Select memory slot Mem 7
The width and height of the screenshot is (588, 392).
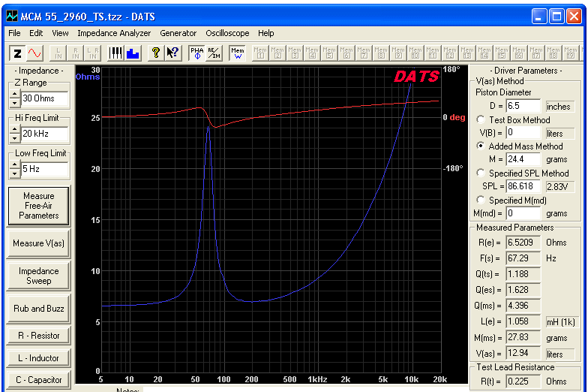point(364,53)
